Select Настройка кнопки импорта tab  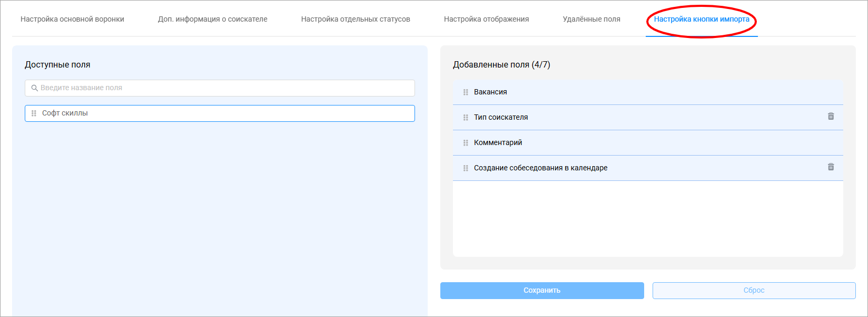(702, 19)
